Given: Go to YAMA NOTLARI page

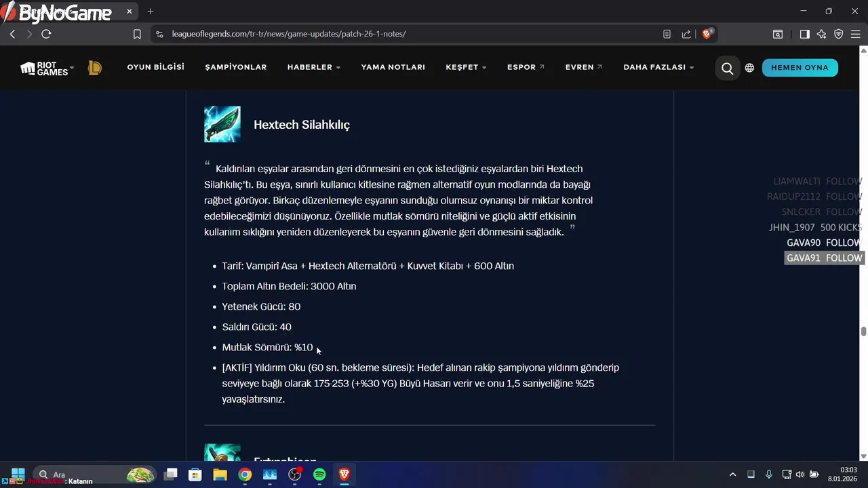Looking at the screenshot, I should pos(393,67).
